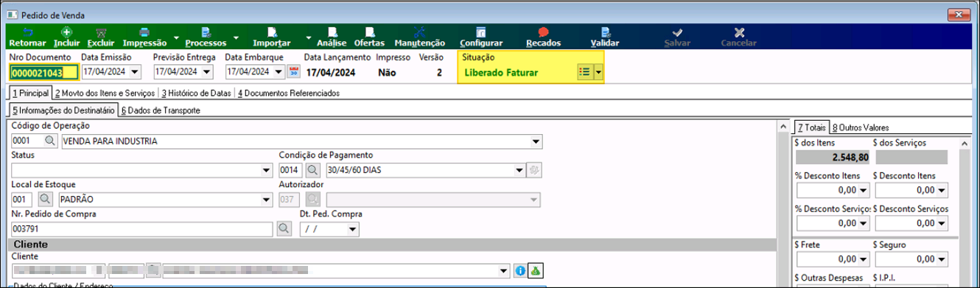Switch to the 1 Principal tab
This screenshot has height=288, width=980.
pyautogui.click(x=29, y=94)
